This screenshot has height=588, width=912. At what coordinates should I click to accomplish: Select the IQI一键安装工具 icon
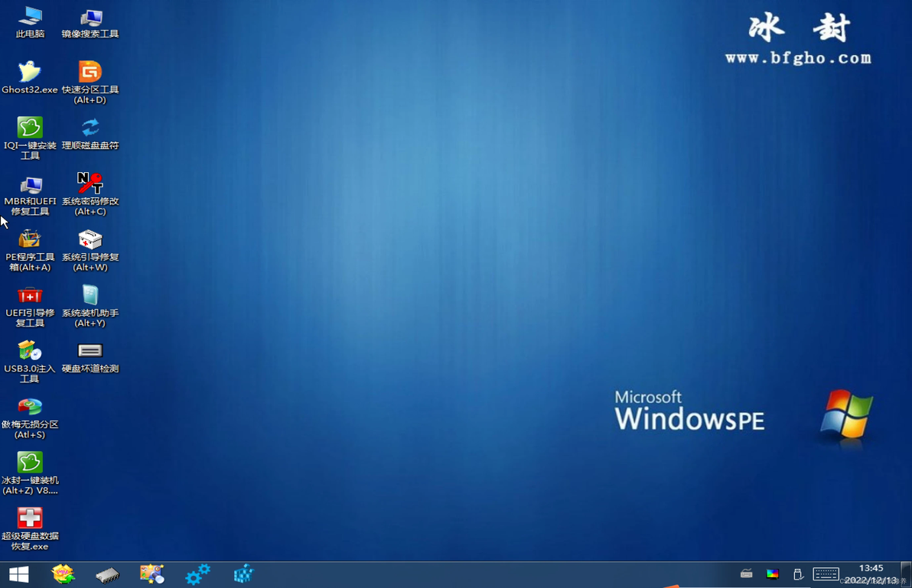30,138
